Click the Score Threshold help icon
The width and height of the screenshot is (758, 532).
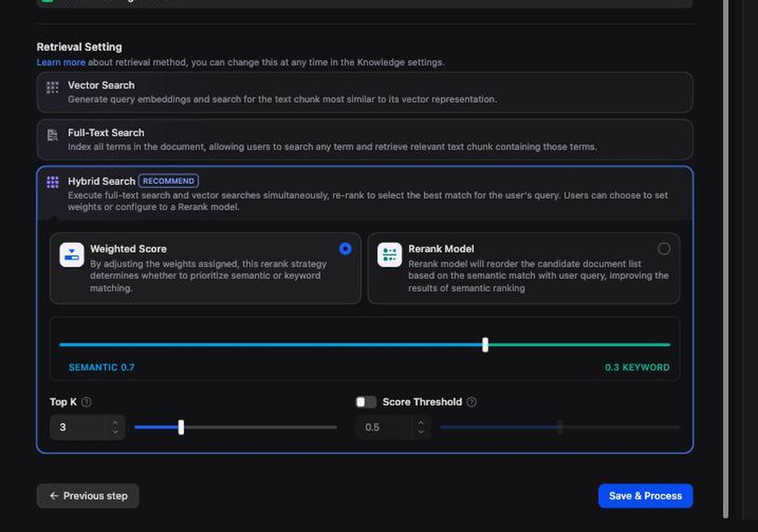tap(471, 402)
